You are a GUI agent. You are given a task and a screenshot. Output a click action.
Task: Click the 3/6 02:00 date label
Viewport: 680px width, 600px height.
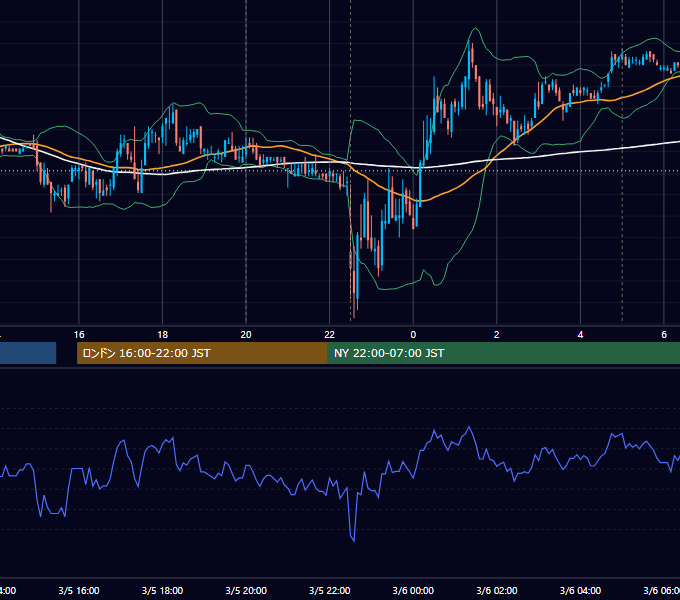pos(497,591)
